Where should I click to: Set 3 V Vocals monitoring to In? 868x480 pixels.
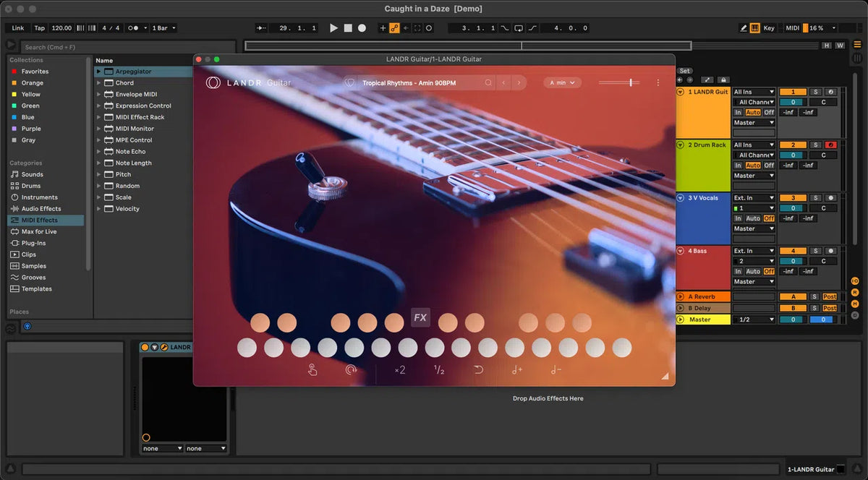click(739, 218)
